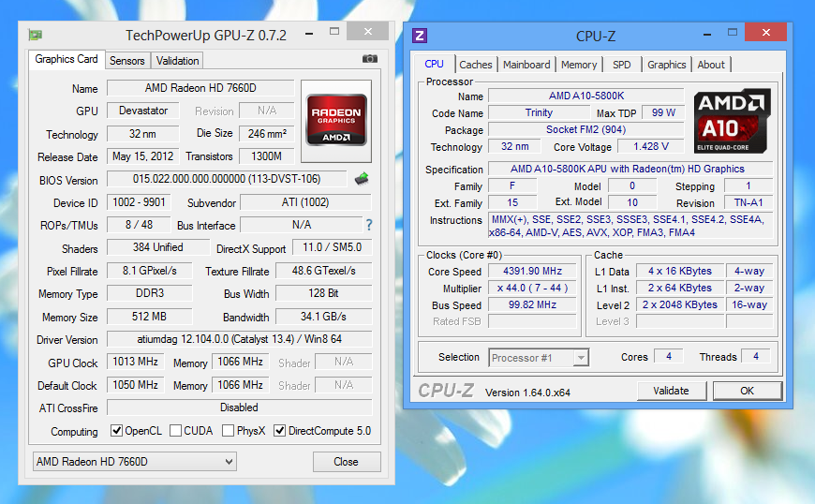Click the OK button in CPU-Z

pyautogui.click(x=748, y=391)
